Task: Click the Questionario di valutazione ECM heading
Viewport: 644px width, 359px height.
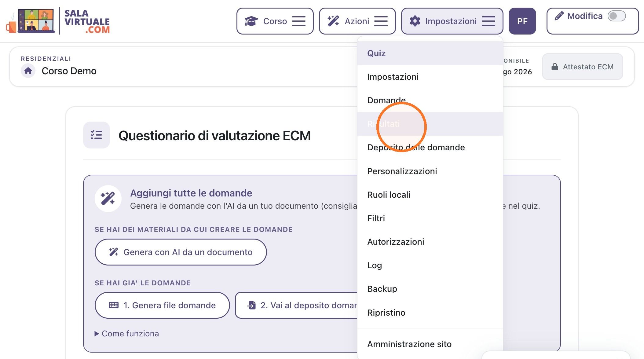Action: click(x=214, y=136)
